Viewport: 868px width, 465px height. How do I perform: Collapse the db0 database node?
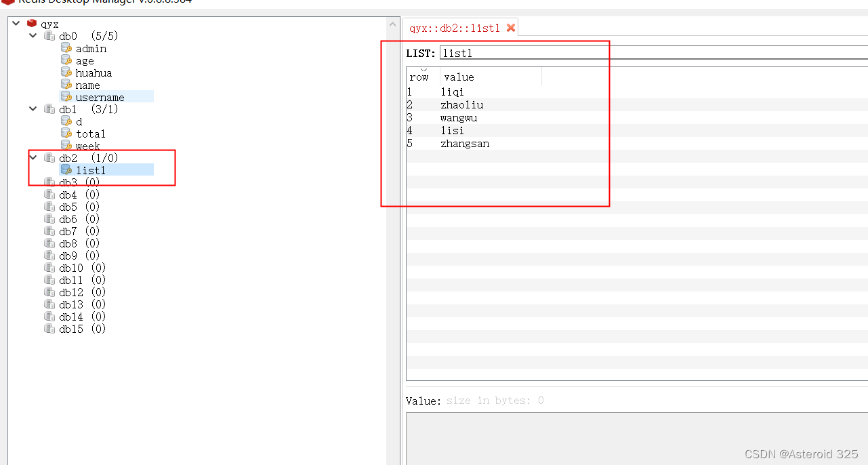pos(33,36)
